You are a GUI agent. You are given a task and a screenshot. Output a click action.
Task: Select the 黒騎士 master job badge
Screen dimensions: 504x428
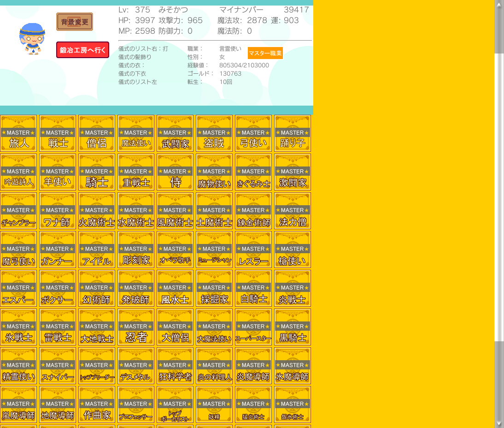point(293,327)
